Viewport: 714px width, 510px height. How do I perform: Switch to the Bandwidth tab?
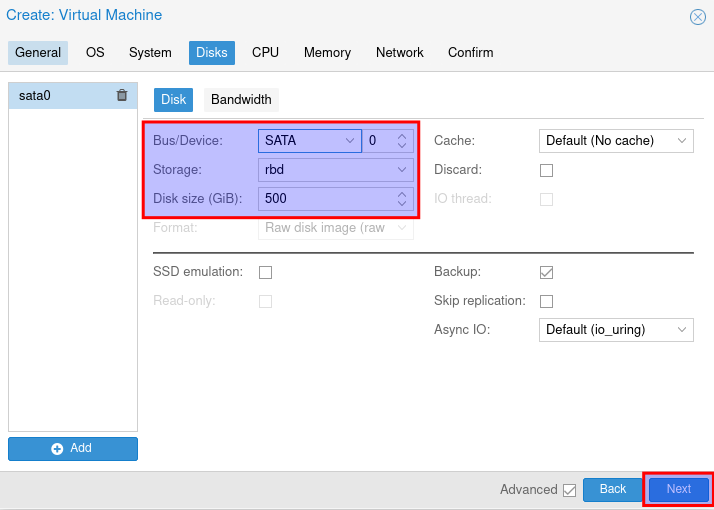coord(241,100)
